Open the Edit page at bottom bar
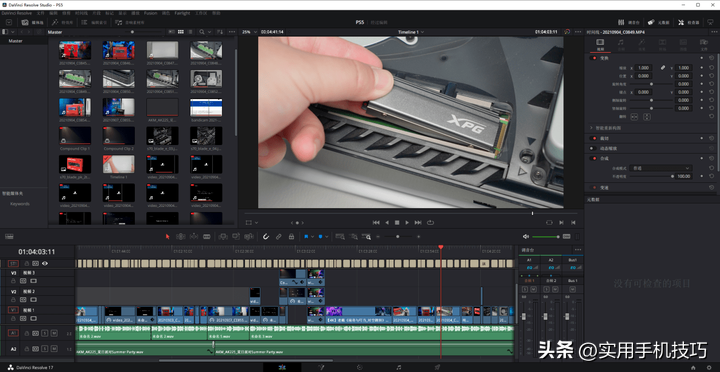 click(282, 367)
